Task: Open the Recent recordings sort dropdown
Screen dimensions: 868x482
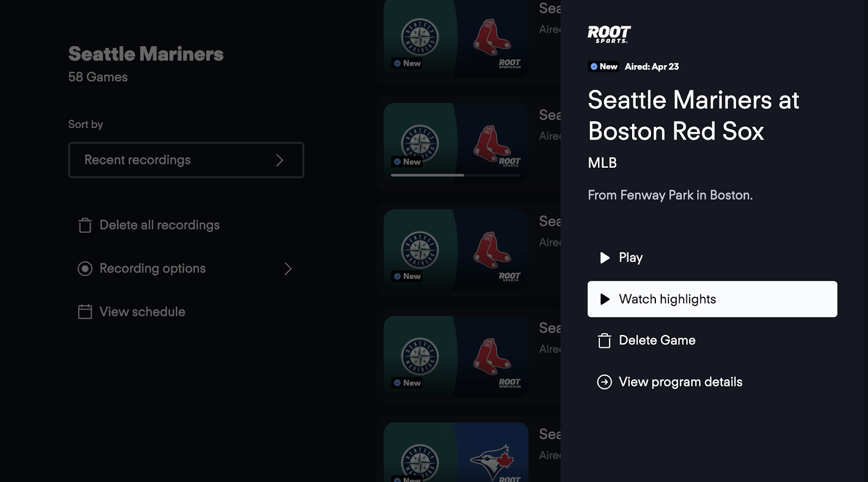Action: click(x=186, y=160)
